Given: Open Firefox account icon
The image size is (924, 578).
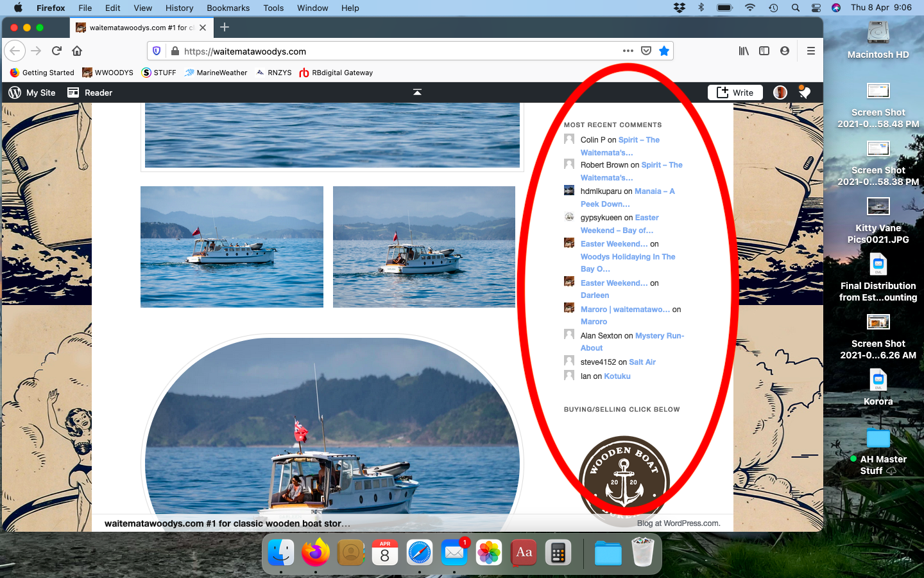Looking at the screenshot, I should (785, 51).
